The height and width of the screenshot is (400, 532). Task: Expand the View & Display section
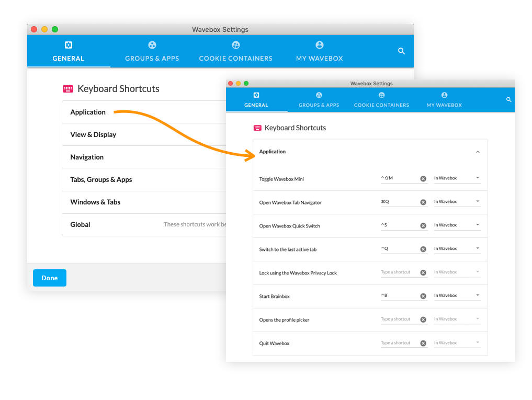pos(144,134)
